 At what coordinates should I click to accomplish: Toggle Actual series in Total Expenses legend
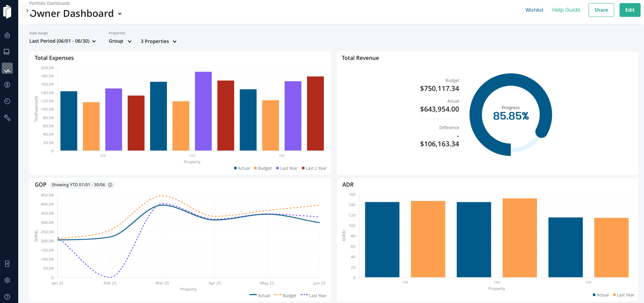tap(242, 168)
